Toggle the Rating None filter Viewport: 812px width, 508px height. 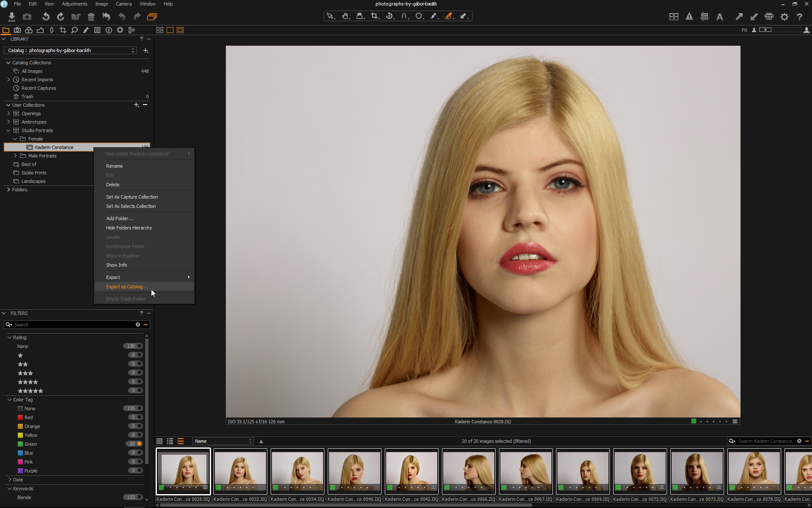click(x=139, y=346)
